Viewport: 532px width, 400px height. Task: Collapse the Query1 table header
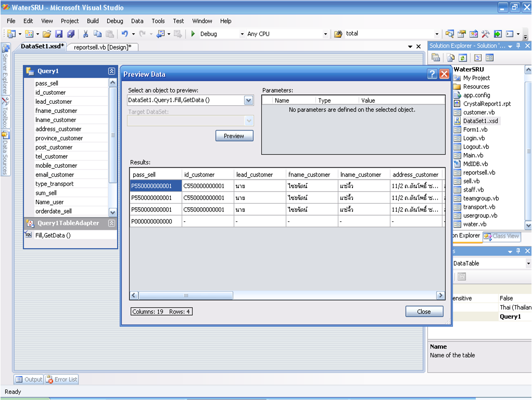[x=111, y=71]
